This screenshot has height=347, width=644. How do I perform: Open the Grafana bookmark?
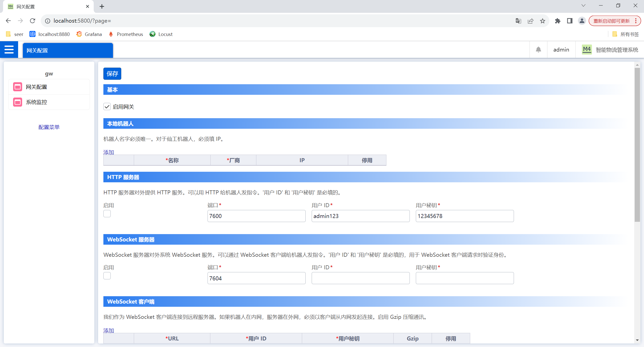pyautogui.click(x=89, y=34)
